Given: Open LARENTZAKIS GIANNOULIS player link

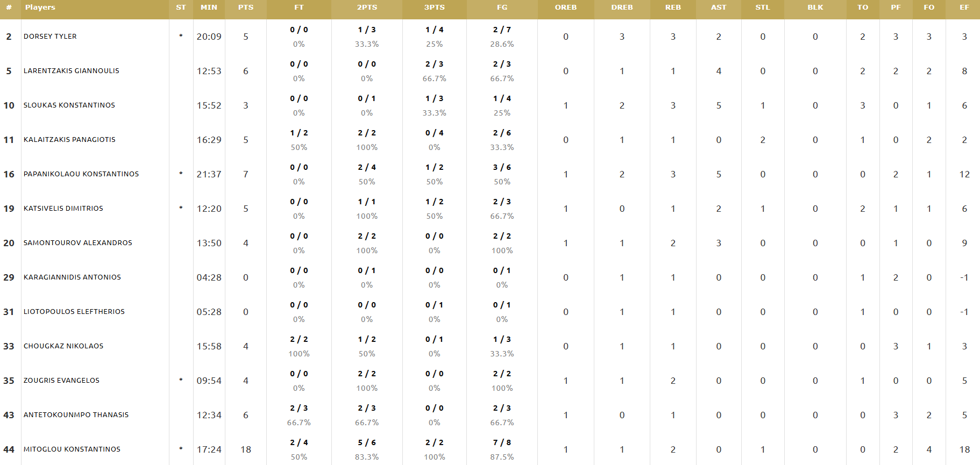Looking at the screenshot, I should coord(72,71).
